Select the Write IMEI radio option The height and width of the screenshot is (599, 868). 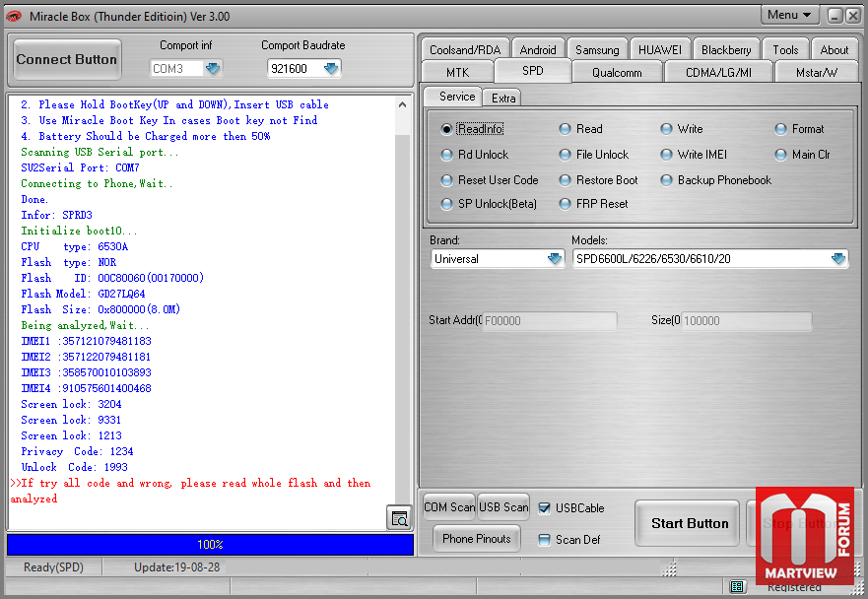(x=668, y=155)
